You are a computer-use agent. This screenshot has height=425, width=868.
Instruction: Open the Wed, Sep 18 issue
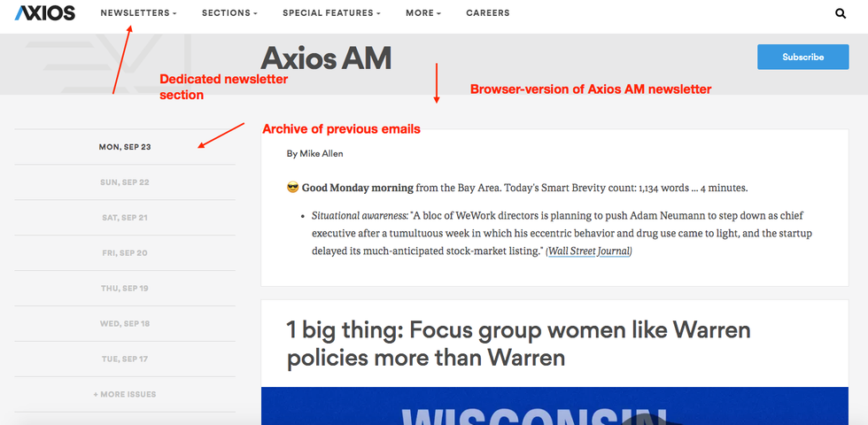click(x=125, y=324)
